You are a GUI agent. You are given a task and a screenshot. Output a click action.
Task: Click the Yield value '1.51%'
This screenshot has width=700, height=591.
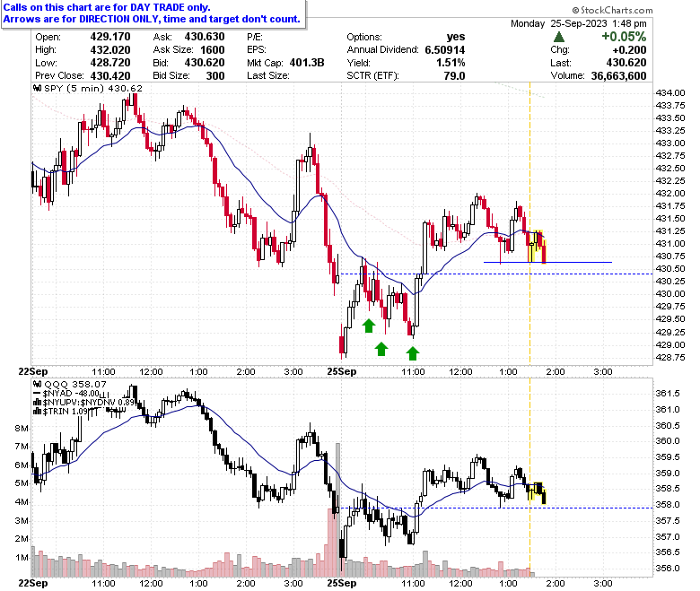451,63
